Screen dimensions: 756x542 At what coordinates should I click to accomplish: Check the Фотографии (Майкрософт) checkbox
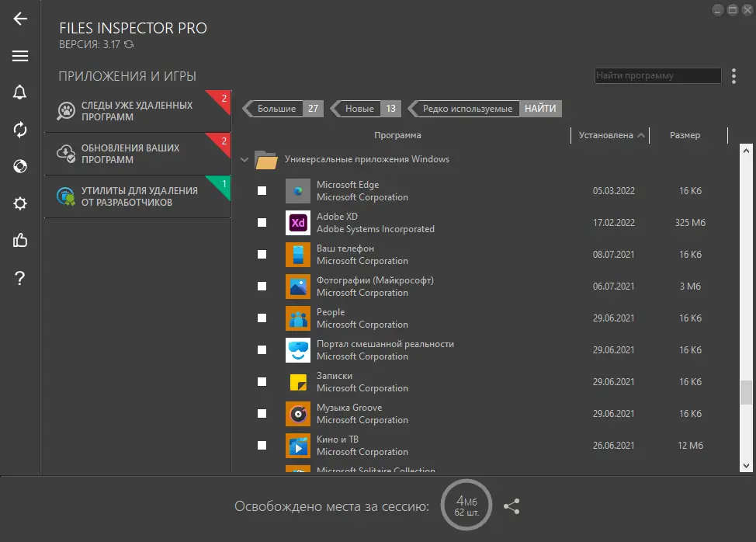(x=262, y=287)
